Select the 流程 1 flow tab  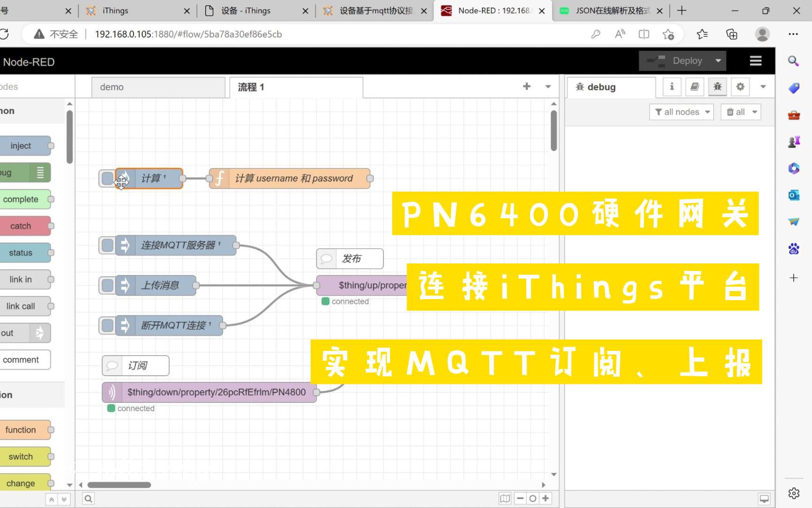click(296, 87)
